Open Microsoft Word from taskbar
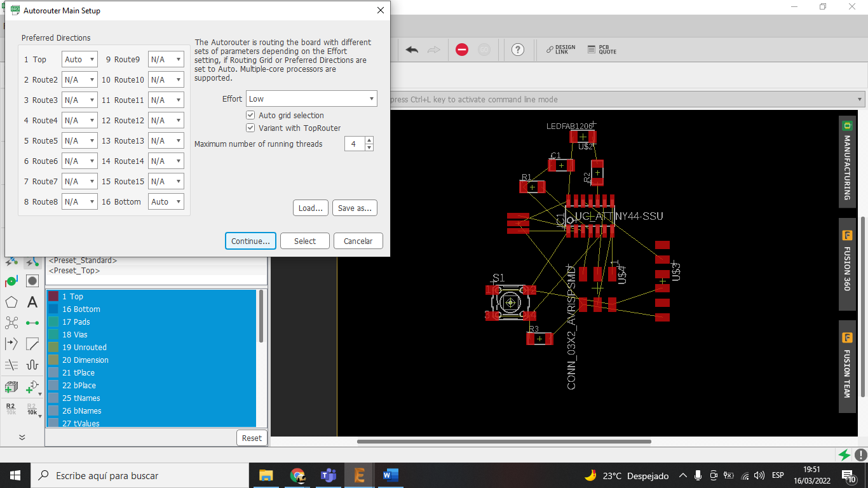Image resolution: width=868 pixels, height=488 pixels. (x=390, y=475)
